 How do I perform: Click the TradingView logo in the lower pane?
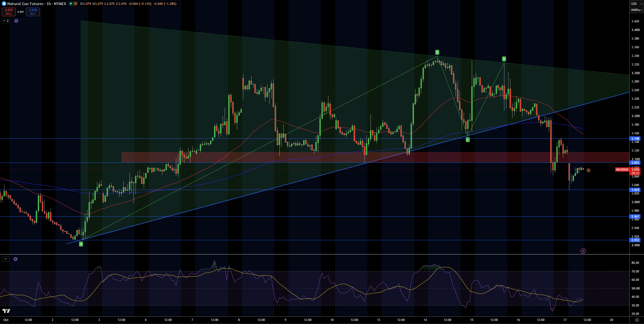[x=6, y=311]
